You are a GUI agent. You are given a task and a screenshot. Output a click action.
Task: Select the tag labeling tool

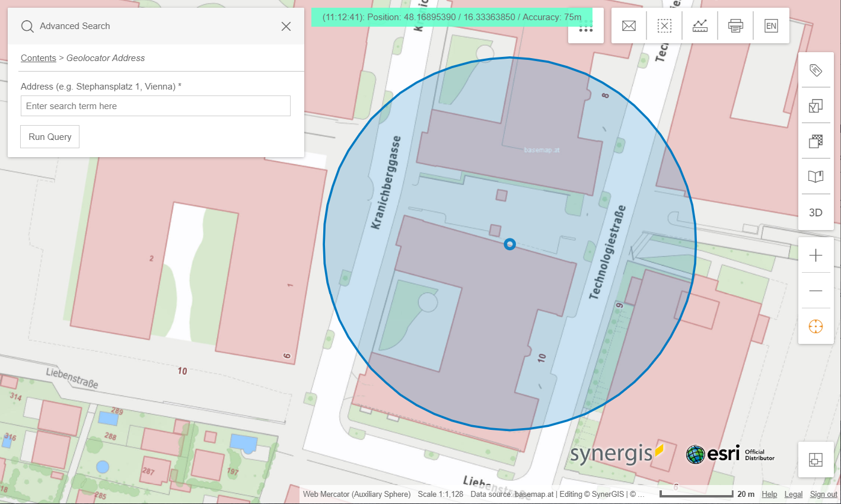click(x=815, y=69)
